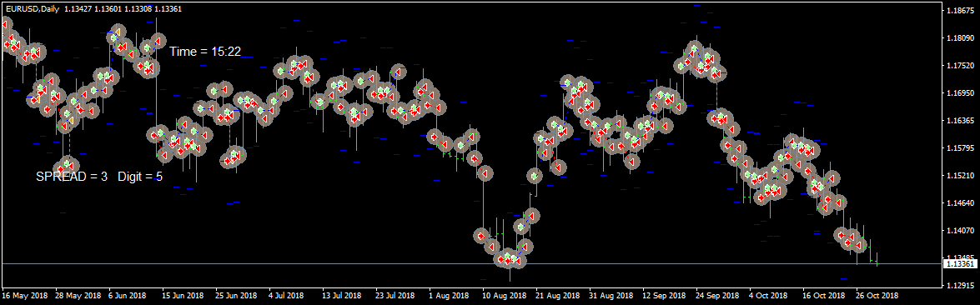The width and height of the screenshot is (980, 305).
Task: Click the '12 Sep 2018' date label
Action: point(665,295)
